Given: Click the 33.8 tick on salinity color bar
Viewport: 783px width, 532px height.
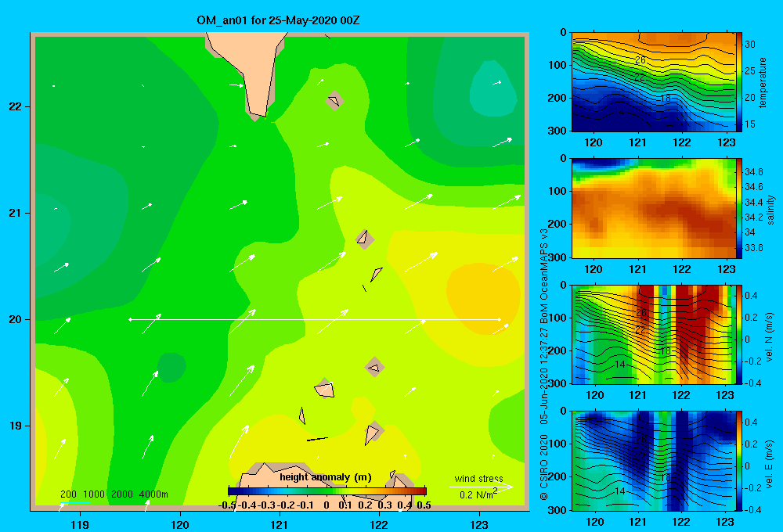Looking at the screenshot, I should 753,247.
